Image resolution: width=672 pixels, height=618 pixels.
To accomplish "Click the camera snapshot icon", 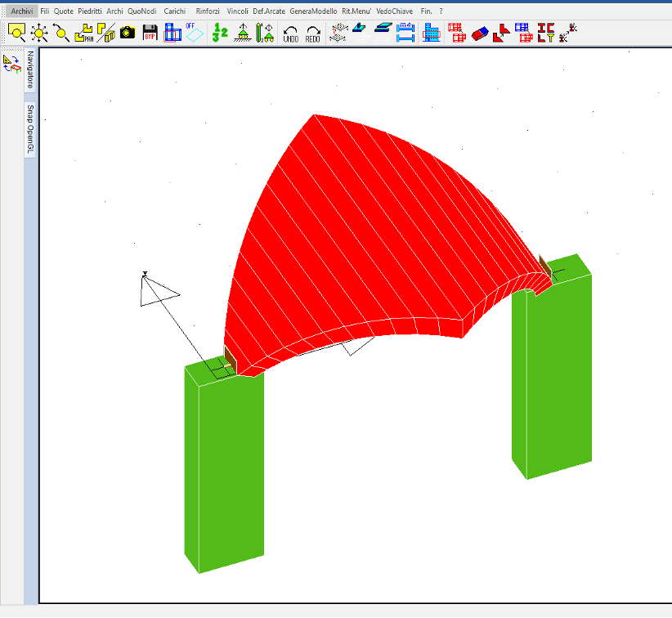I will point(128,33).
